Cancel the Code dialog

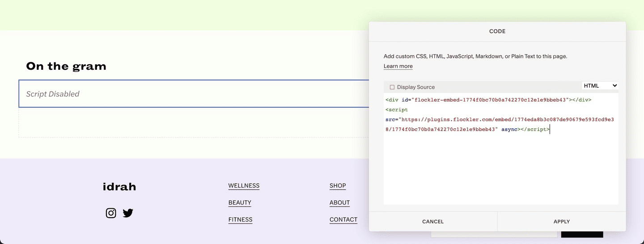tap(433, 222)
